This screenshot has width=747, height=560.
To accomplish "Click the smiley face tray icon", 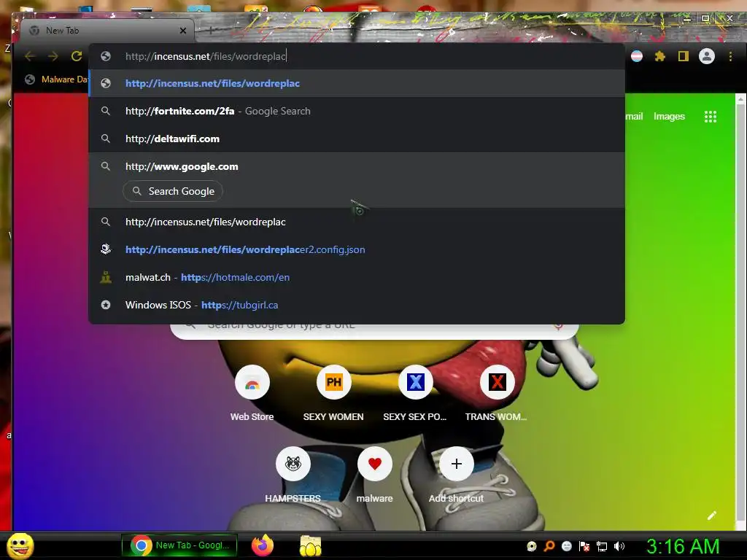I will [566, 546].
